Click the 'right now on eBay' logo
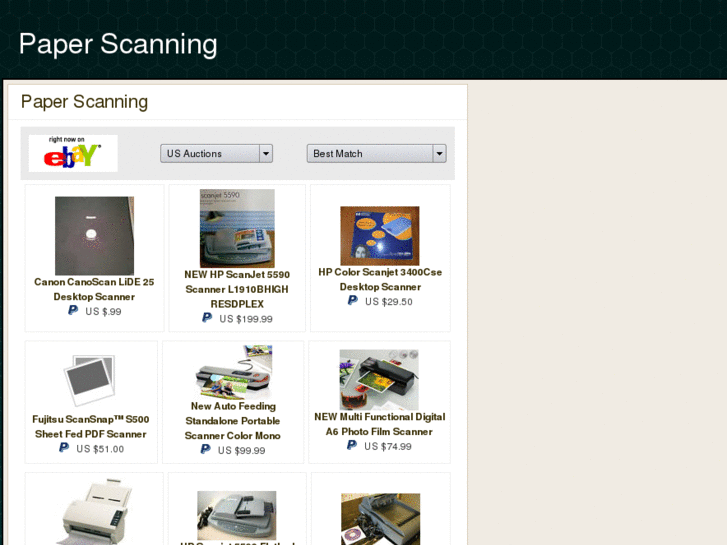The width and height of the screenshot is (727, 545). click(x=73, y=154)
